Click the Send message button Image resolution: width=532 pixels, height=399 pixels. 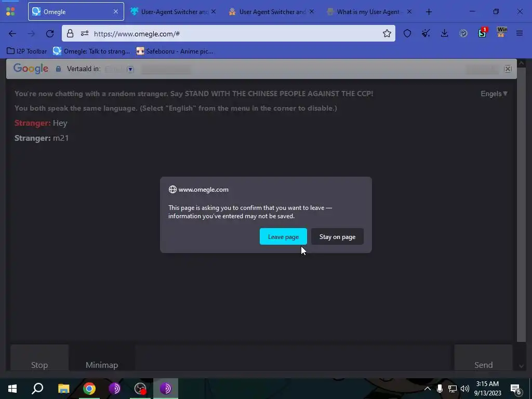[484, 358]
